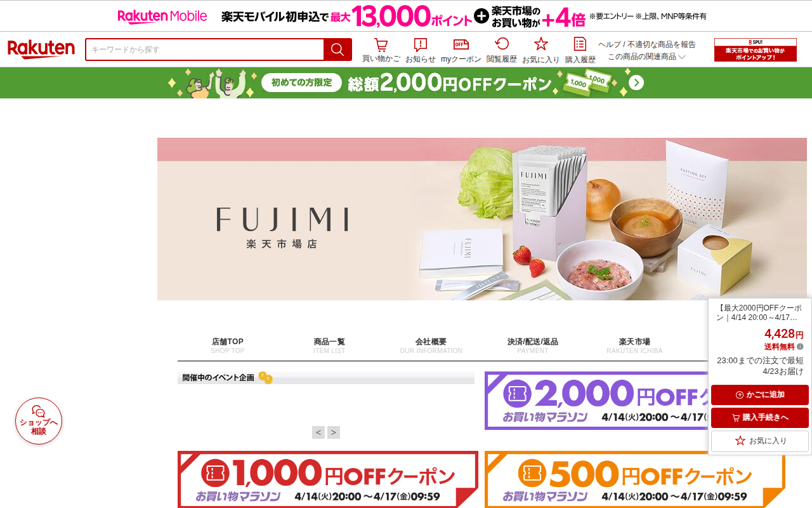Image resolution: width=812 pixels, height=508 pixels.
Task: Add item via お気に入り button in panel
Action: tap(760, 441)
